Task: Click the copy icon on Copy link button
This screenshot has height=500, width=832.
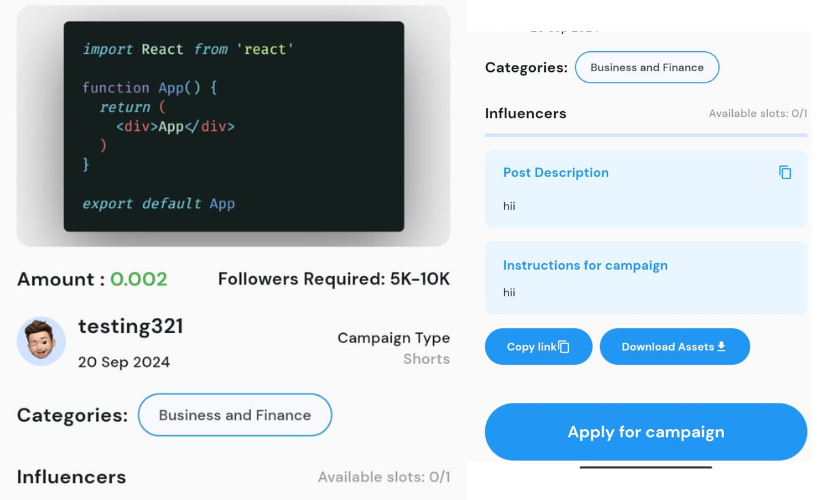Action: [x=564, y=347]
